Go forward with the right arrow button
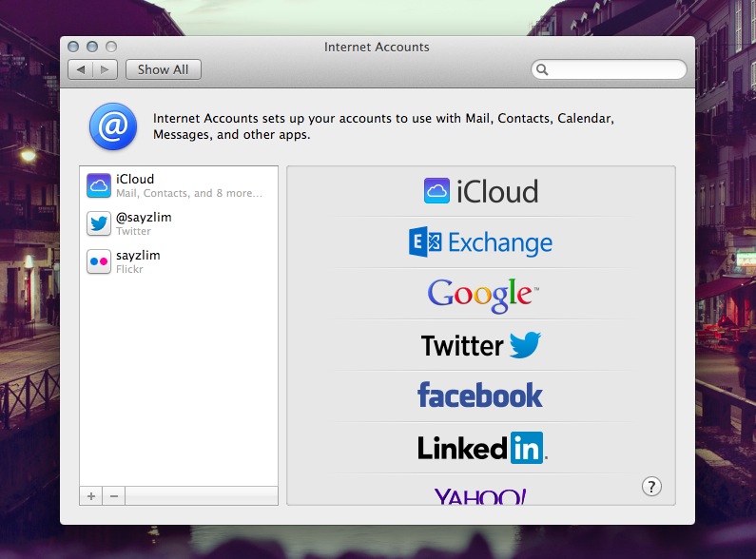 [x=106, y=70]
